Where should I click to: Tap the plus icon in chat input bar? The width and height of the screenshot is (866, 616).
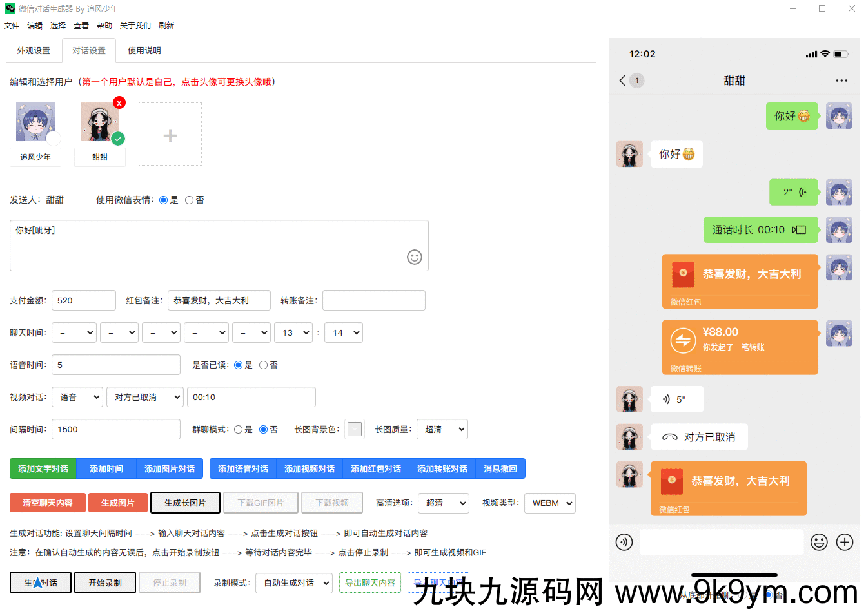point(844,542)
